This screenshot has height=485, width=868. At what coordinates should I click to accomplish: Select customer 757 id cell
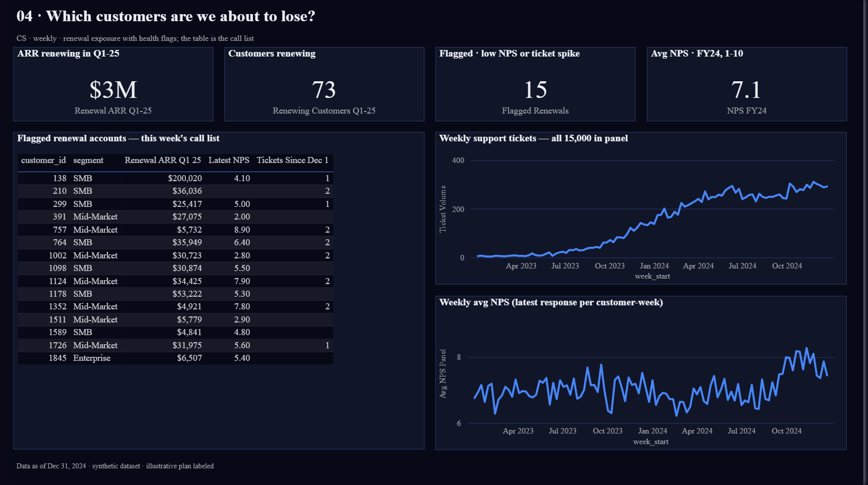click(x=60, y=230)
